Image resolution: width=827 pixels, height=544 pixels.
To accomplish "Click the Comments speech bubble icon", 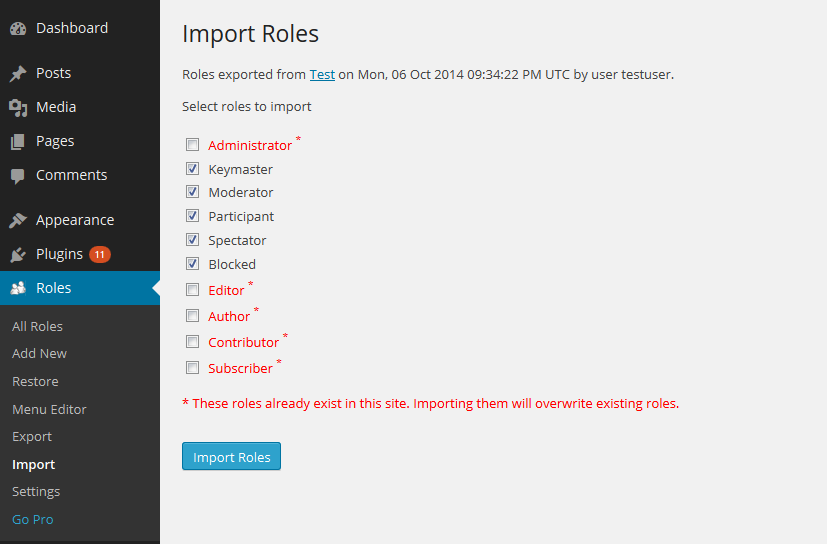I will pyautogui.click(x=18, y=176).
